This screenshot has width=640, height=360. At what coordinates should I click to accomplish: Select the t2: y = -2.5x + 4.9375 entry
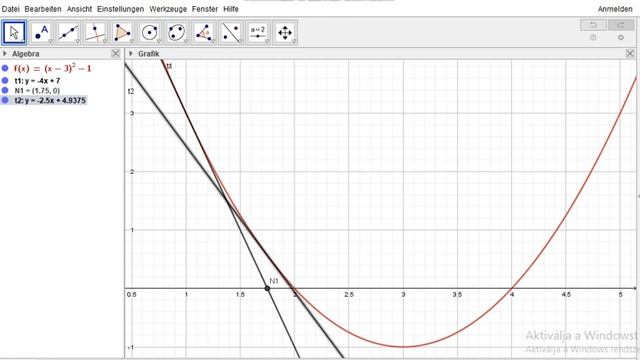(50, 100)
